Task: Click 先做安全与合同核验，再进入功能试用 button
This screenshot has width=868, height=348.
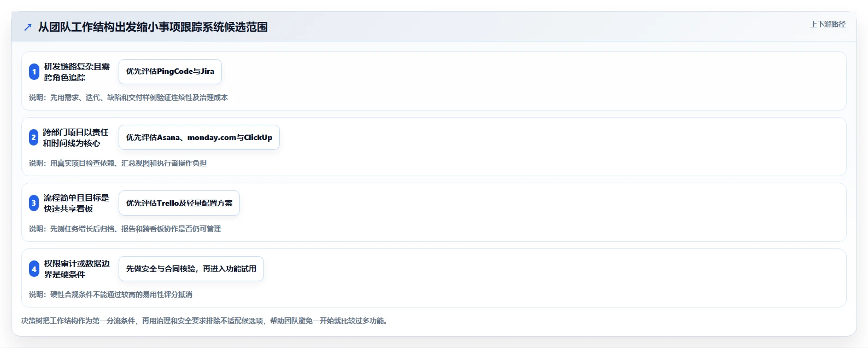Action: pyautogui.click(x=191, y=269)
